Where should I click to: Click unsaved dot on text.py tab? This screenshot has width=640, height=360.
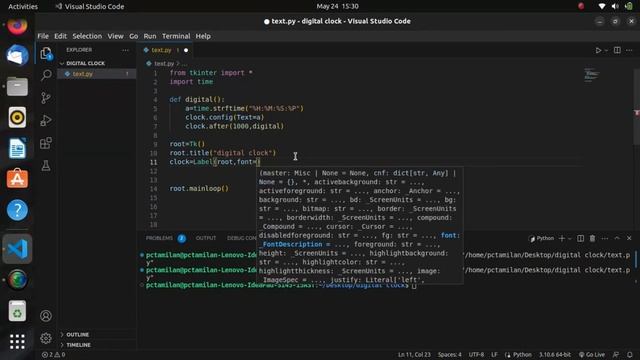(186, 50)
